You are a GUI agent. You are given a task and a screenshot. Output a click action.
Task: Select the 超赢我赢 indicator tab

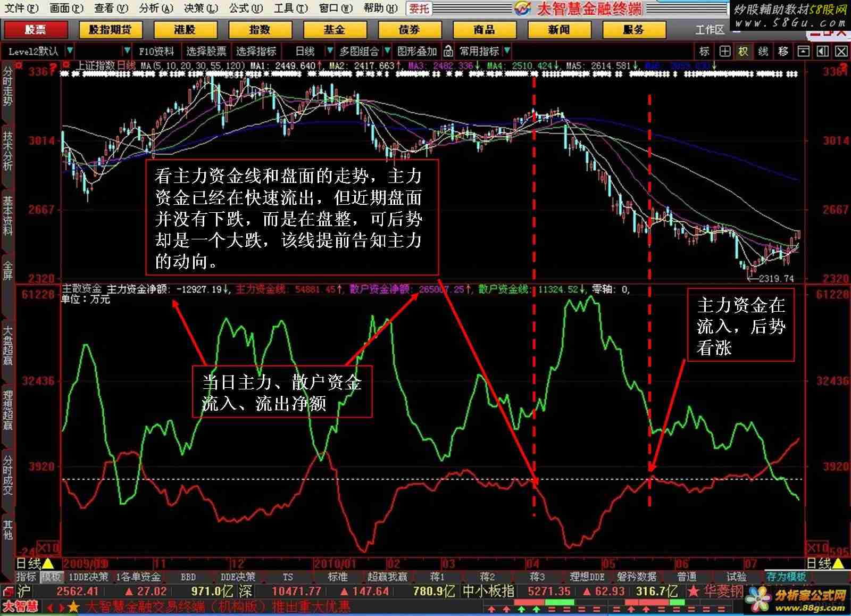[387, 577]
